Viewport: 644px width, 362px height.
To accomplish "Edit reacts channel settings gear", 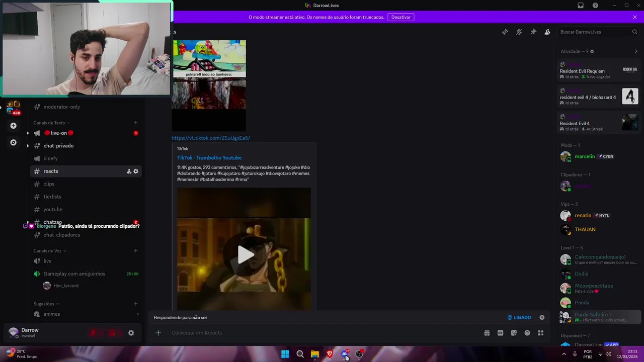I will tap(136, 171).
